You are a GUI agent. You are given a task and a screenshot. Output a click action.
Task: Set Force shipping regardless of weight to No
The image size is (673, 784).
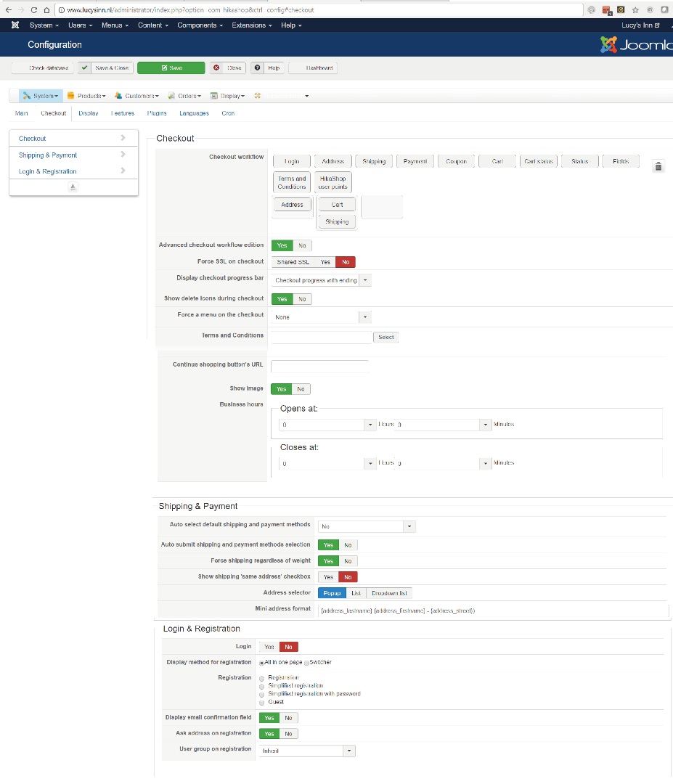click(x=348, y=561)
